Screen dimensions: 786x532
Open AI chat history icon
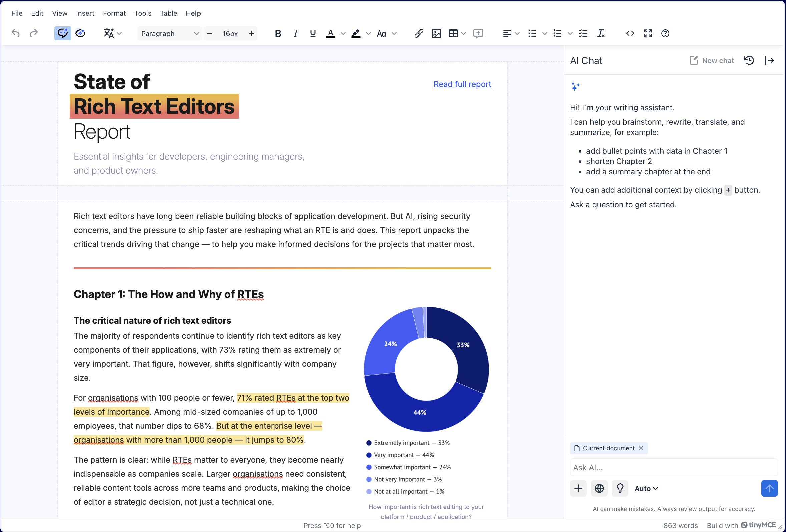click(749, 61)
